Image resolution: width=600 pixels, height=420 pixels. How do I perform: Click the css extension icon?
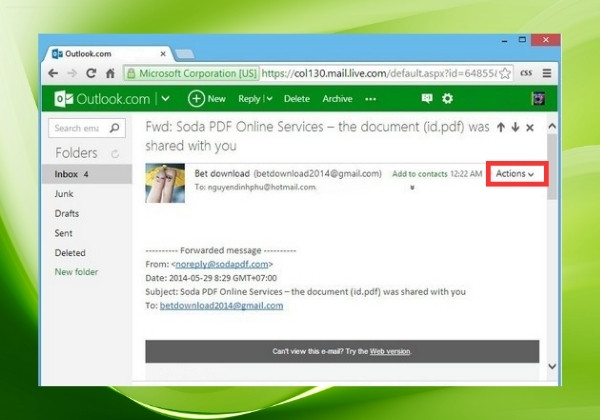coord(526,73)
